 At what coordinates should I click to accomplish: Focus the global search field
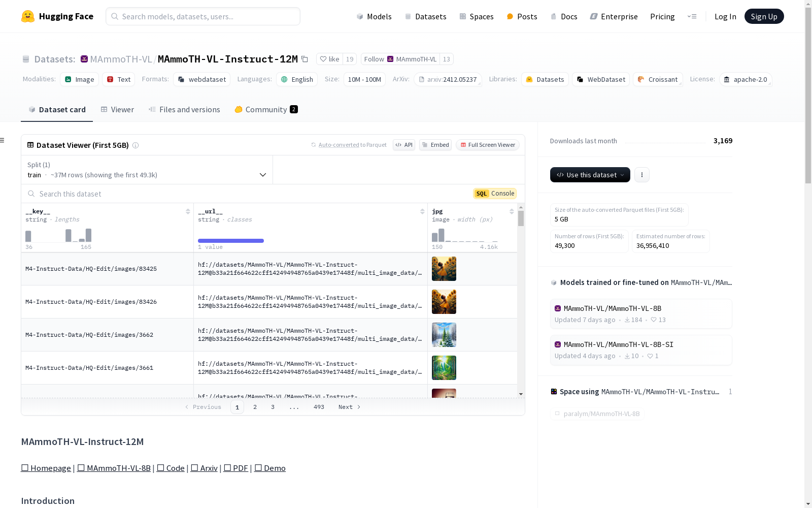tap(203, 16)
